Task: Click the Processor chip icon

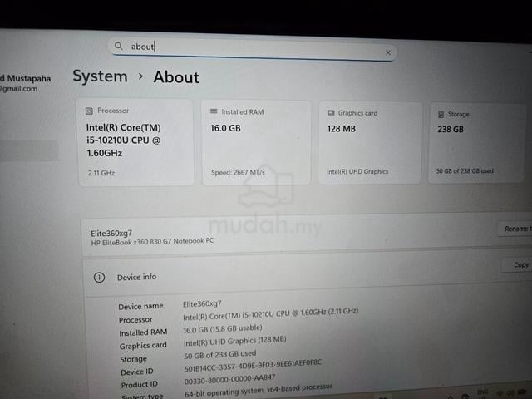Action: point(89,111)
